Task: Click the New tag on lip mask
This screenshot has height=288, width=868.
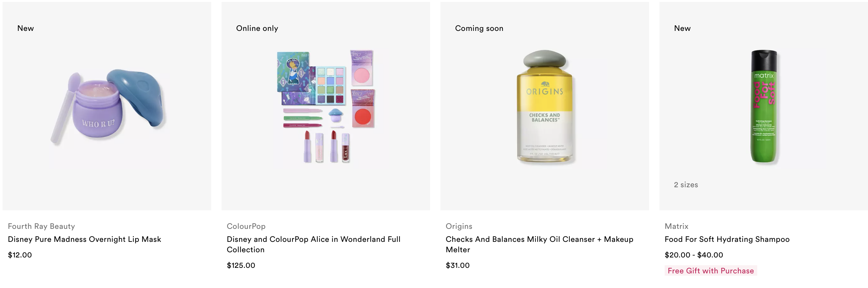Action: point(26,28)
